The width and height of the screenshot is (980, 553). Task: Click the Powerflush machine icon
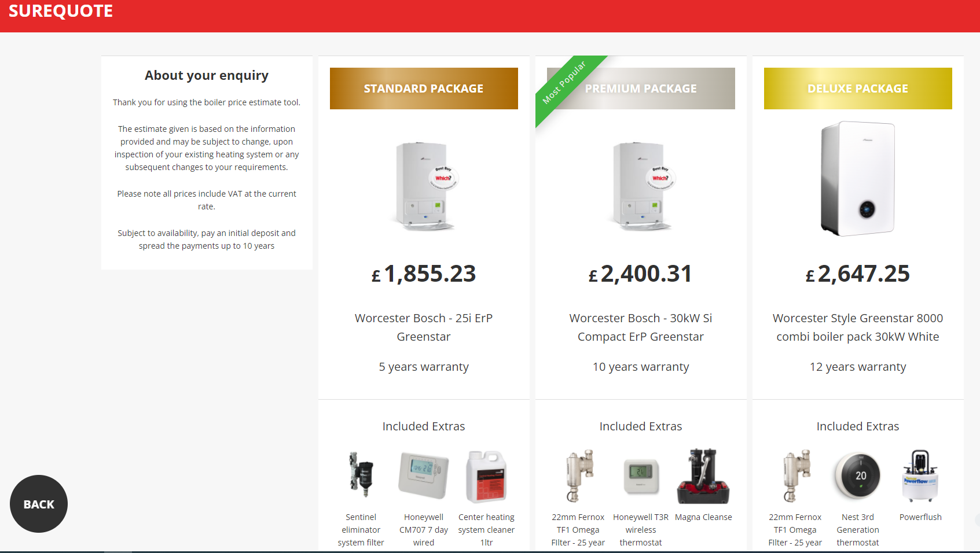coord(920,474)
